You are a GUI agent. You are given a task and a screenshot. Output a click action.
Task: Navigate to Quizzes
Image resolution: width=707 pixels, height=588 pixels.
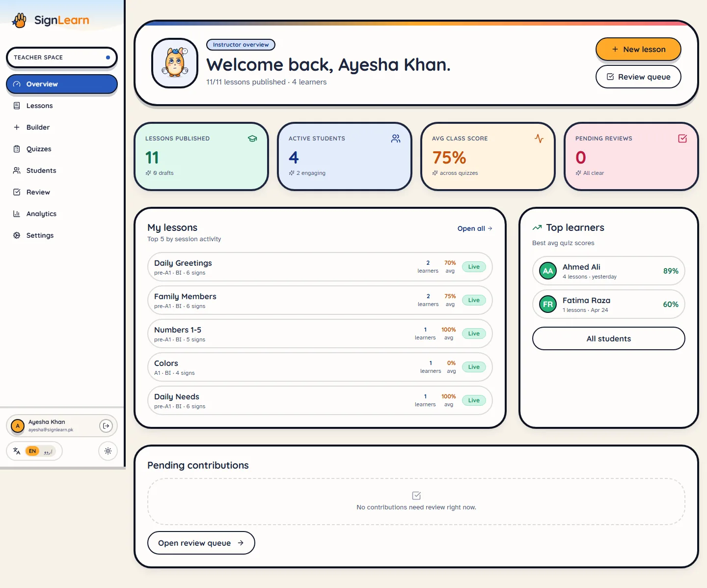62,149
